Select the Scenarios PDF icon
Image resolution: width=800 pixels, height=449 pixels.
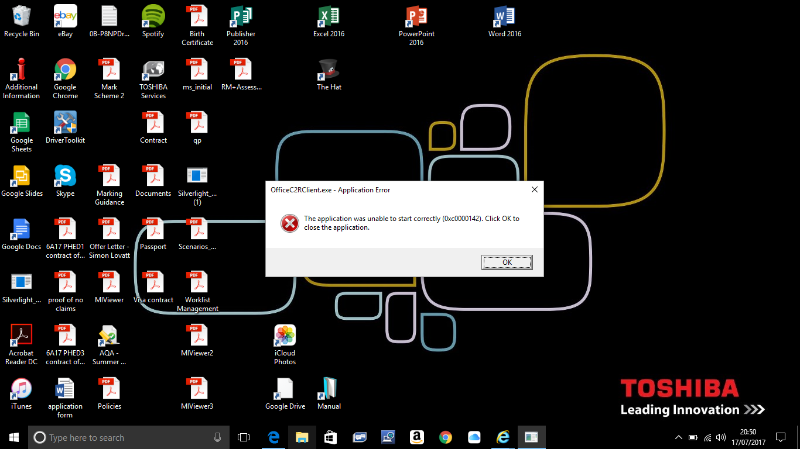(x=197, y=234)
